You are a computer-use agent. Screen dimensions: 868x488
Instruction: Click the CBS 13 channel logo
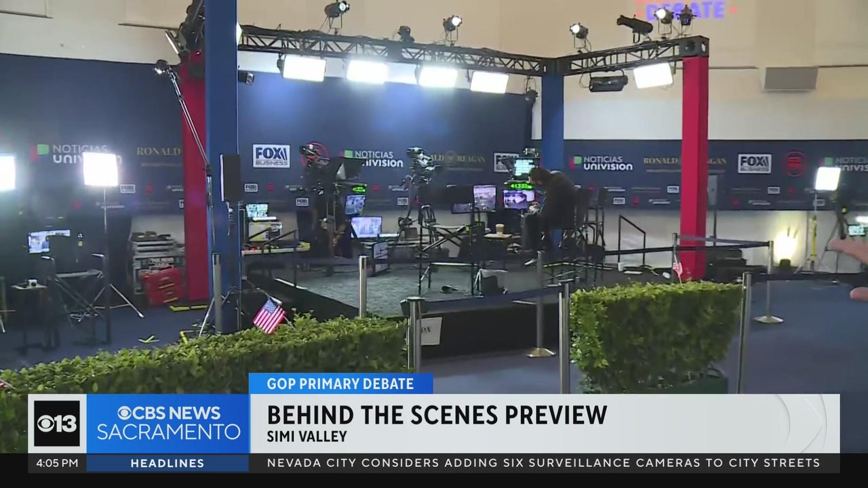[x=57, y=424]
